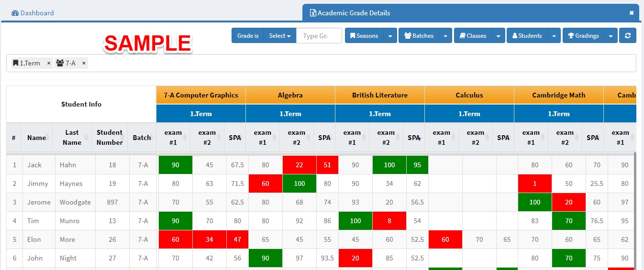
Task: Click the table's vertical scrollbar
Action: 634,210
